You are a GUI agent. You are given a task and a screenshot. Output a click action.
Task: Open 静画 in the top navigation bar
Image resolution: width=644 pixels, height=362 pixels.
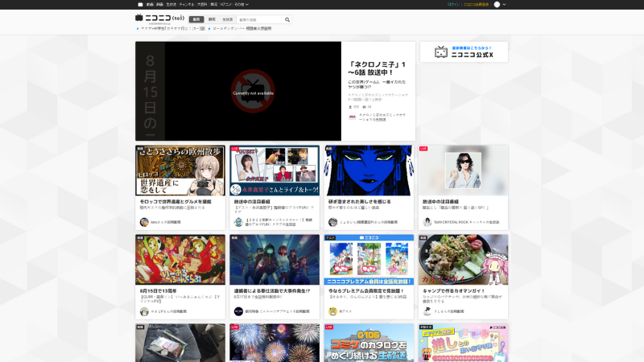point(159,5)
